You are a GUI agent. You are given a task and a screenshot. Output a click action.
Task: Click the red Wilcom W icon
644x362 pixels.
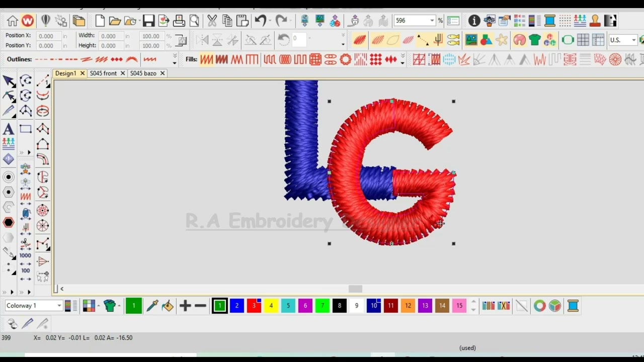coord(28,21)
